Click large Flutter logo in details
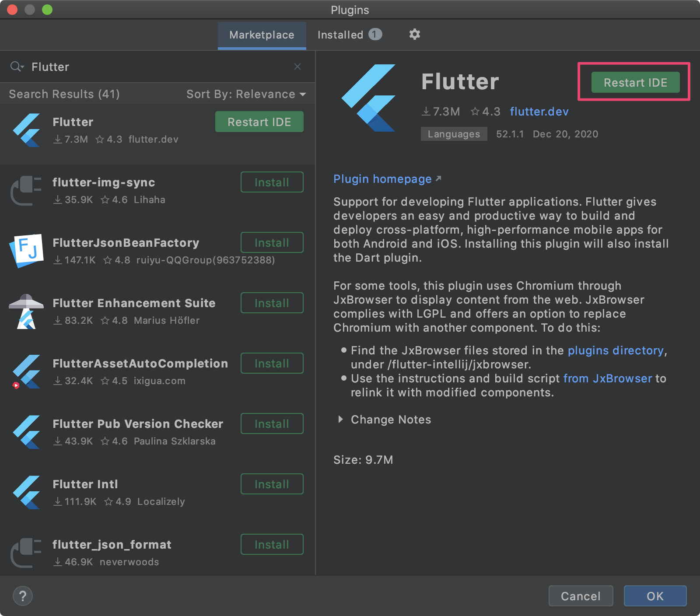Screen dimensions: 700x616 tap(368, 98)
